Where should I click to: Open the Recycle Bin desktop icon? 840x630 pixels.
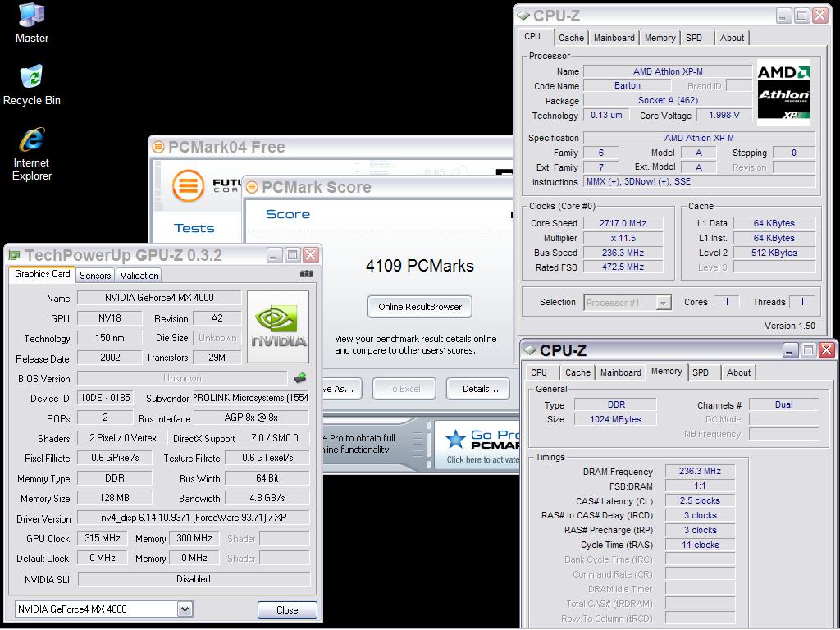tap(32, 85)
